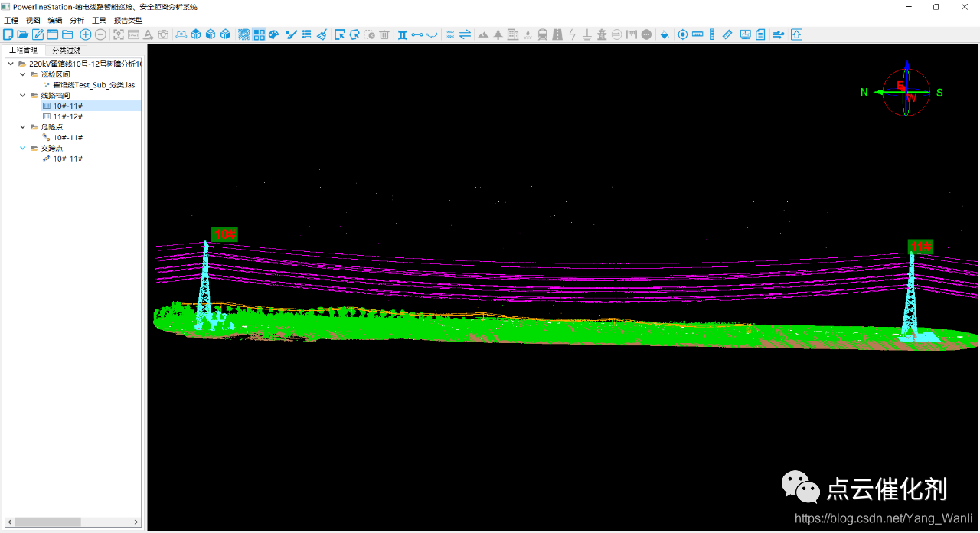Image resolution: width=980 pixels, height=533 pixels.
Task: Switch to the 工程管理 tab
Action: (x=23, y=50)
